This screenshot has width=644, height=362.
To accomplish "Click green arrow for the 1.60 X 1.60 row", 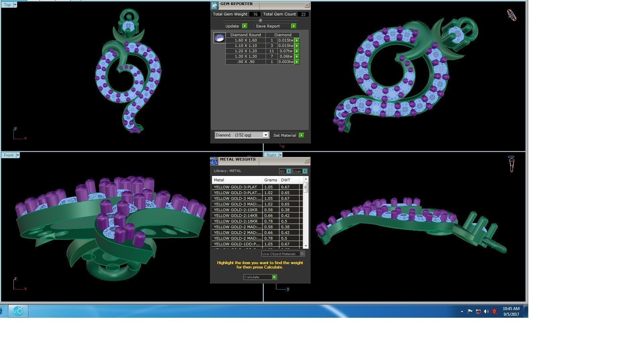I will (x=297, y=40).
